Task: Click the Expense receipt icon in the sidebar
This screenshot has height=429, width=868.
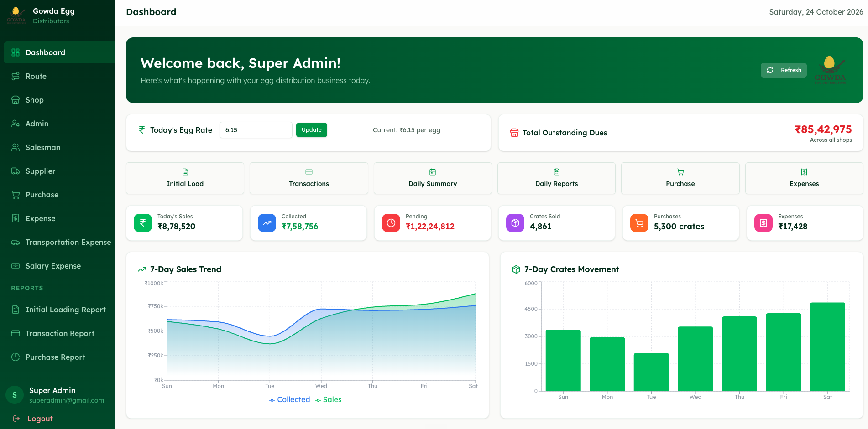Action: click(16, 218)
